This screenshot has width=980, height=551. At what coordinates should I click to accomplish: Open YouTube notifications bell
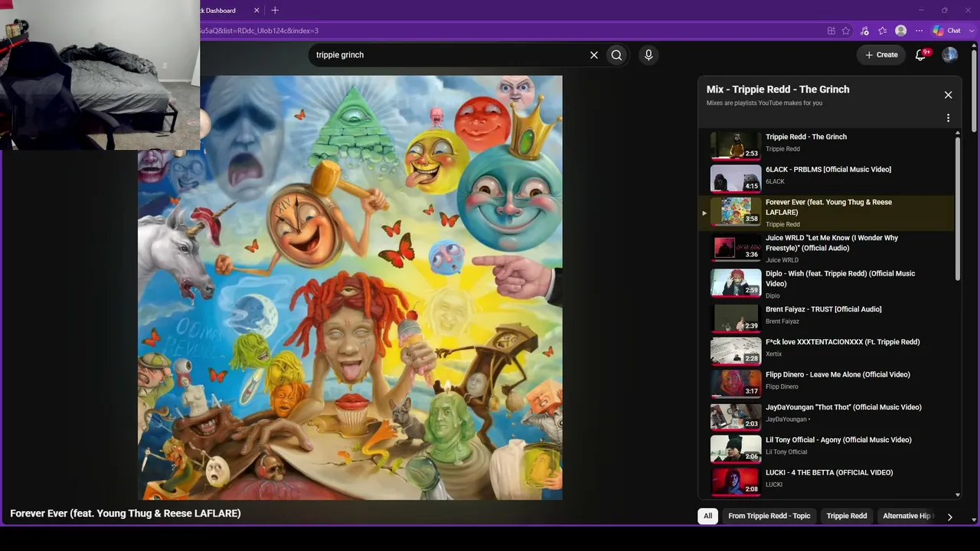(x=921, y=55)
